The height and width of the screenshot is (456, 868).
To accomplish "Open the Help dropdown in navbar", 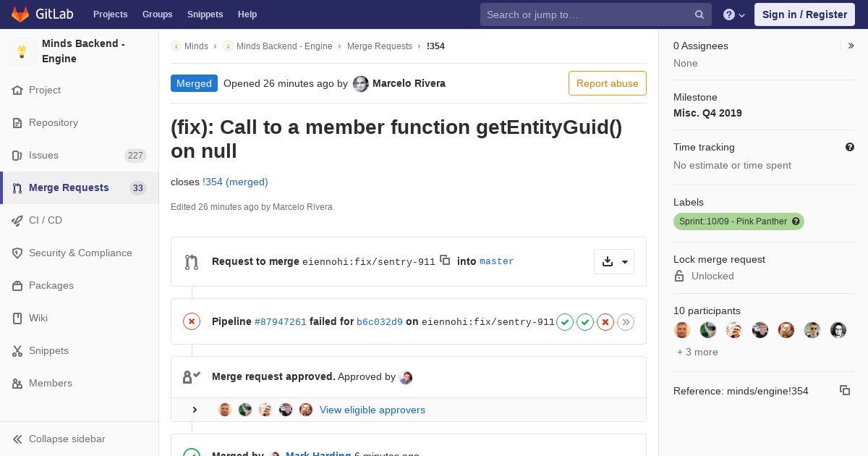I will [734, 14].
